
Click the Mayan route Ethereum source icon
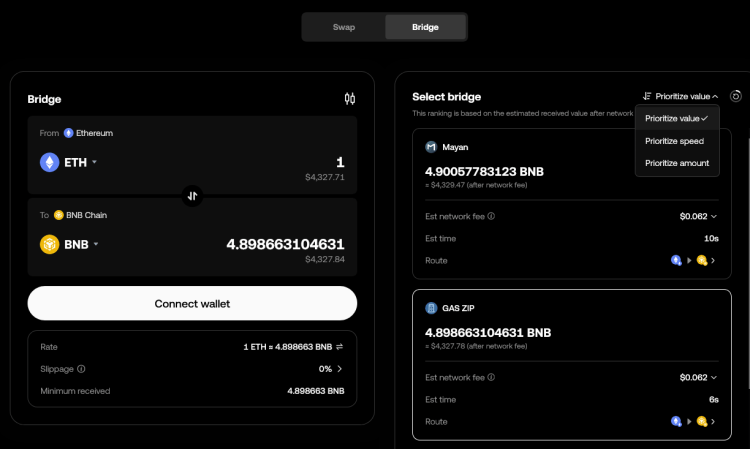tap(676, 260)
